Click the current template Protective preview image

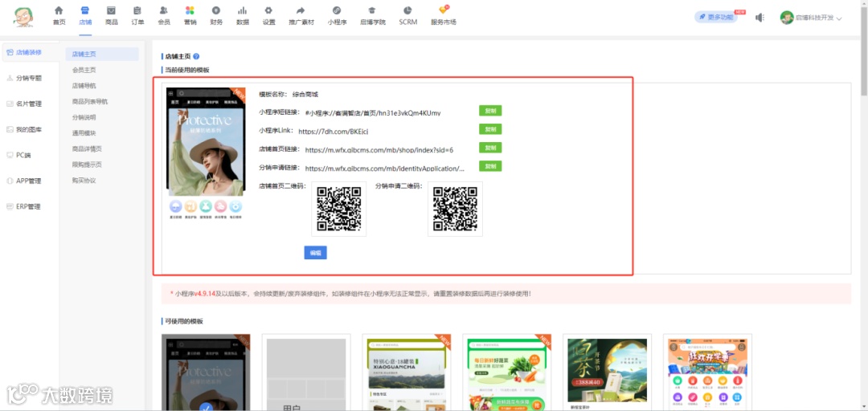(x=206, y=154)
